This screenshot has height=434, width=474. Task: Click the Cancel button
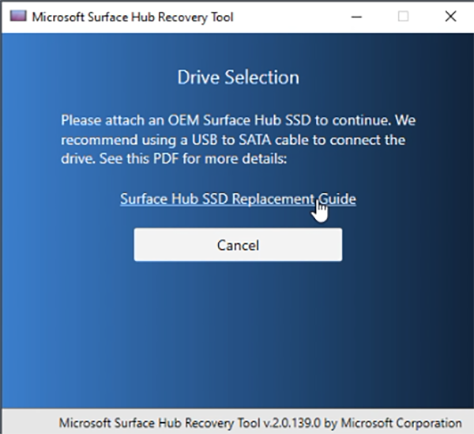pos(238,245)
